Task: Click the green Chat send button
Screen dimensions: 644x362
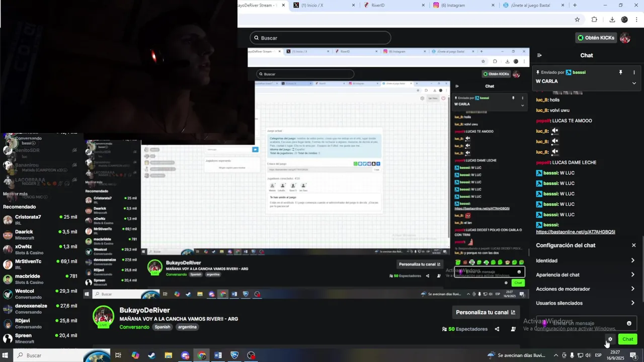Action: click(x=627, y=339)
